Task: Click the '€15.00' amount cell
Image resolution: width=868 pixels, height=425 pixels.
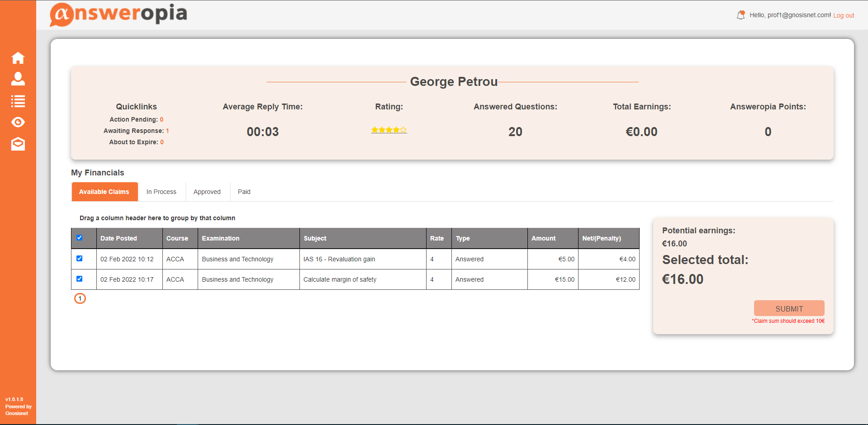Action: point(553,279)
